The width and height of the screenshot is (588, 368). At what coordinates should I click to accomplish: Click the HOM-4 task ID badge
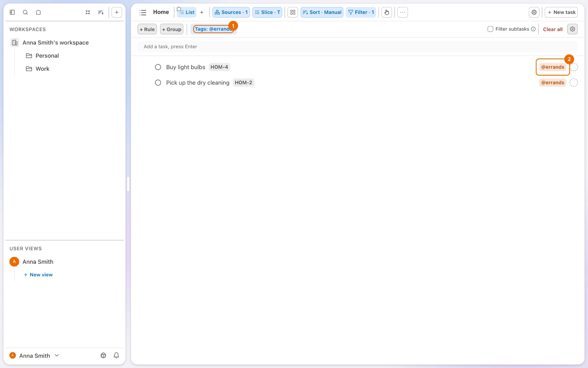(219, 67)
